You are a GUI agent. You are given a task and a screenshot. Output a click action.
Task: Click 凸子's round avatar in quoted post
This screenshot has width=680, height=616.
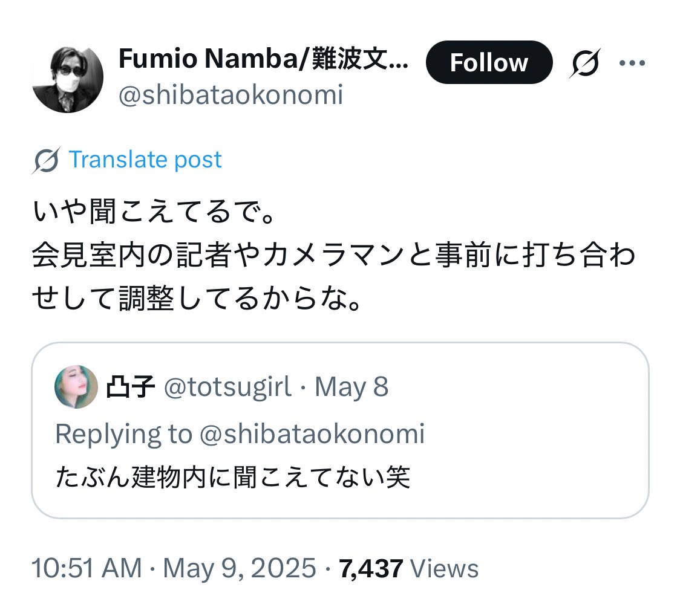pyautogui.click(x=76, y=387)
